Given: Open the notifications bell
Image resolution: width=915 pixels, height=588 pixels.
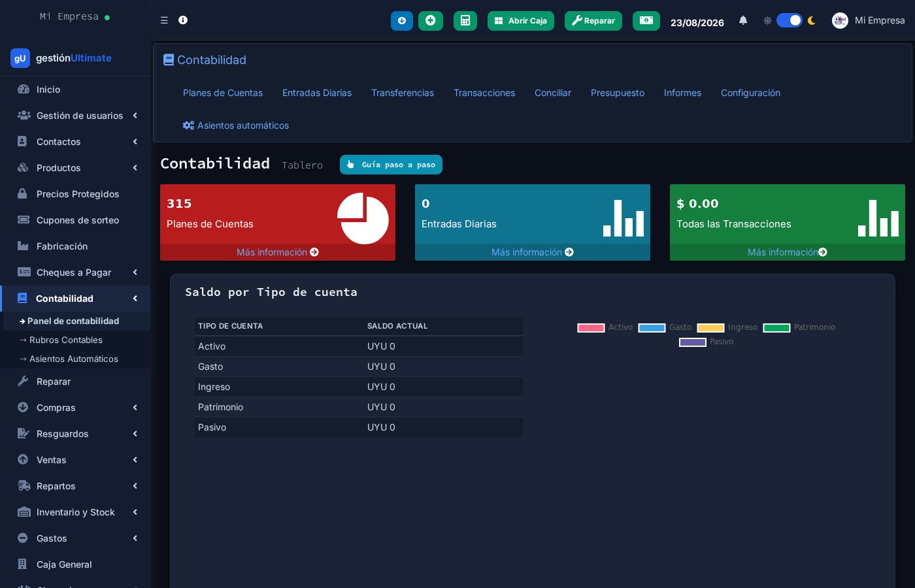Looking at the screenshot, I should 743,20.
